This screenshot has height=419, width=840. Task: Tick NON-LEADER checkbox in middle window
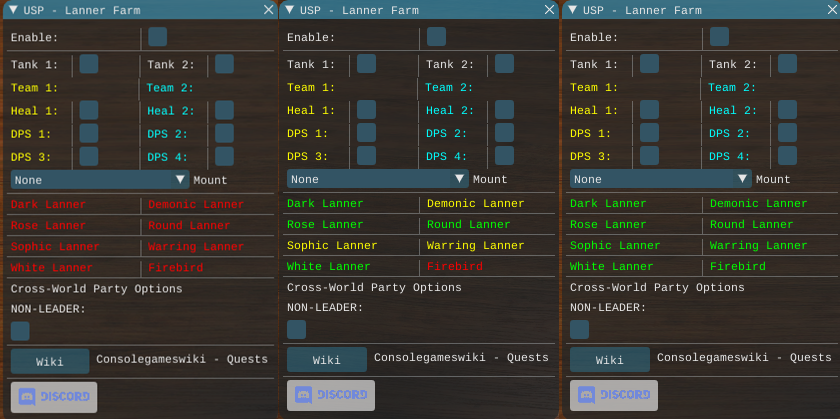point(296,329)
